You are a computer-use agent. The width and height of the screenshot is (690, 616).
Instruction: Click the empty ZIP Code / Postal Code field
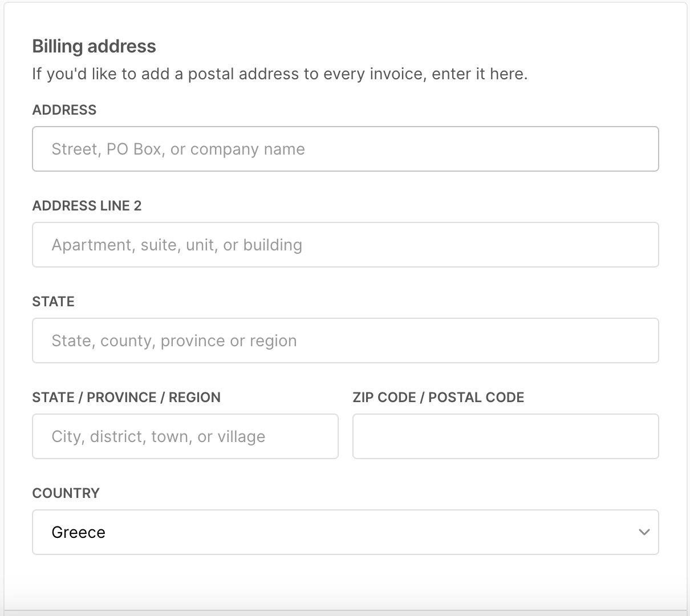coord(505,436)
